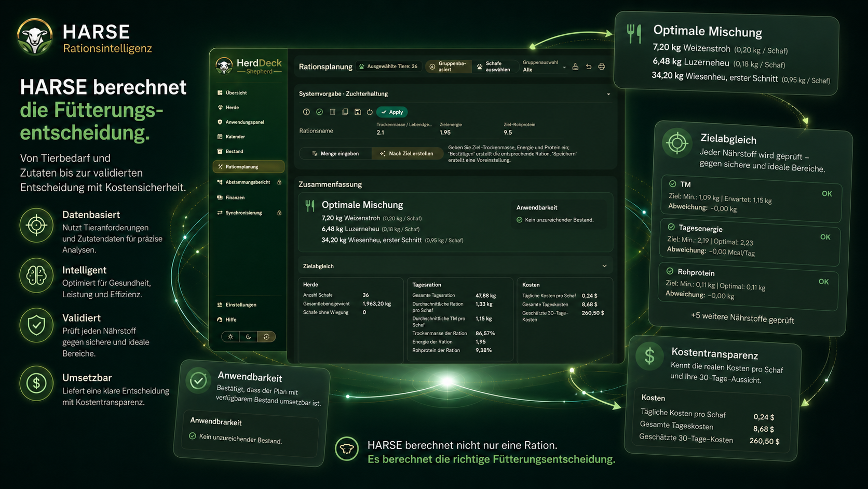The height and width of the screenshot is (489, 868).
Task: Click the Zielenergie field 1.95
Action: coord(467,129)
